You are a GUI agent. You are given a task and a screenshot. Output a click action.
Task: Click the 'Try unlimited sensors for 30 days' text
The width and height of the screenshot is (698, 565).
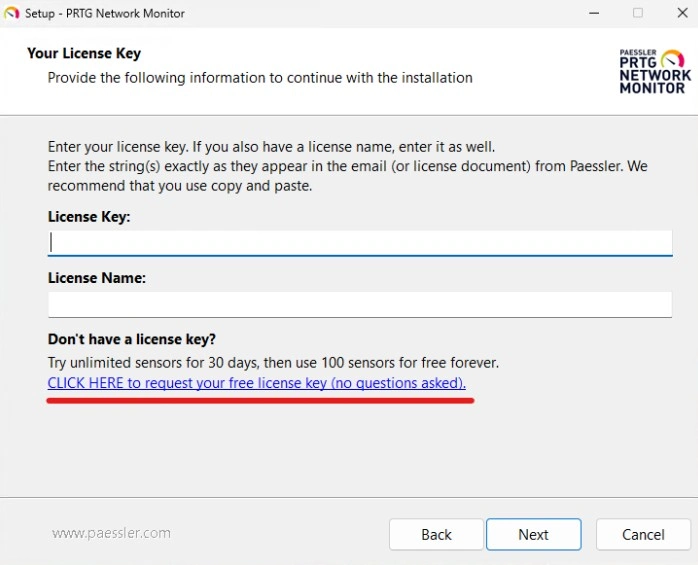(273, 362)
